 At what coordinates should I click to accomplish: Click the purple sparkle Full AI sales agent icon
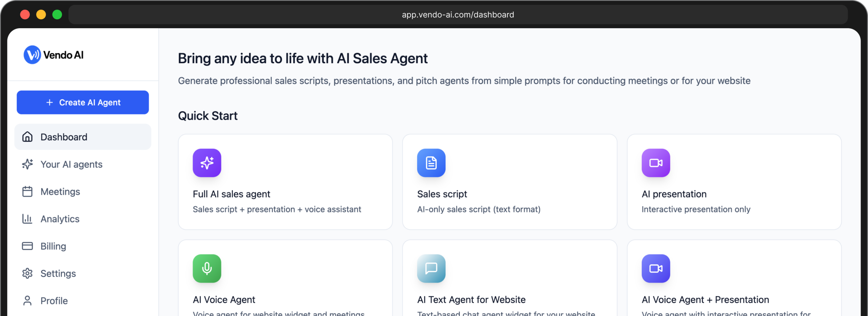(207, 163)
